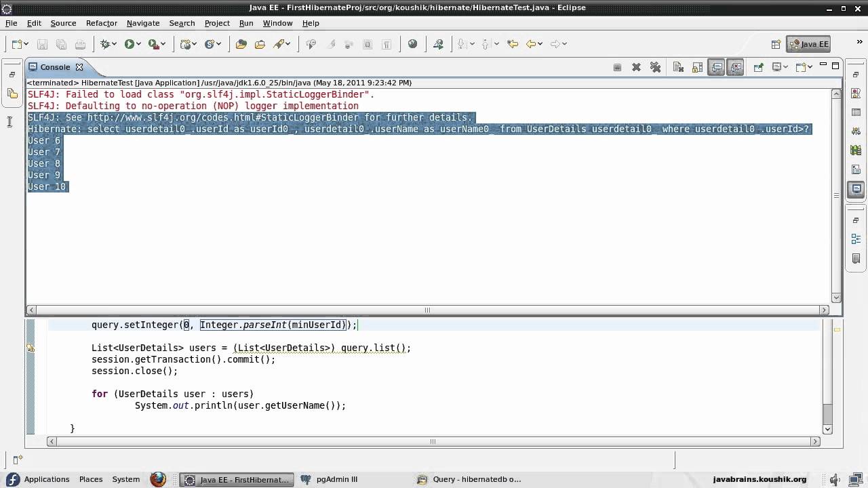Switch to the Java EE perspective
Image resolution: width=868 pixels, height=488 pixels.
tap(808, 44)
